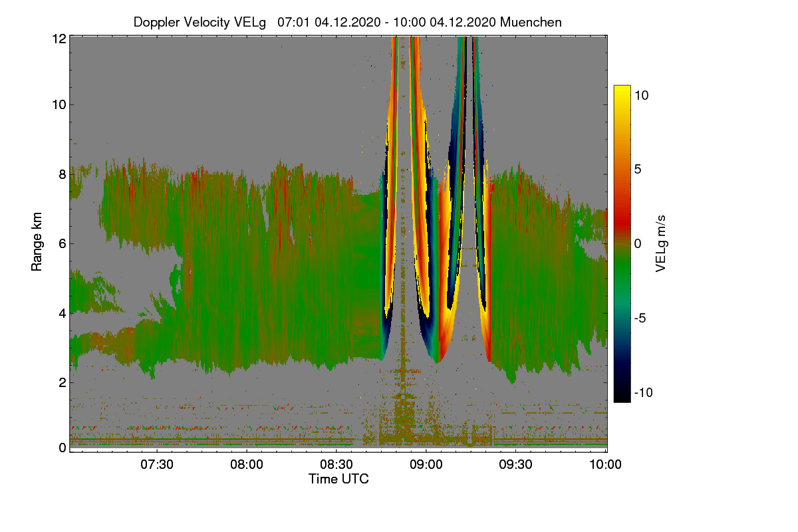Click the 09:30 time tick label
The image size is (798, 532).
click(517, 465)
